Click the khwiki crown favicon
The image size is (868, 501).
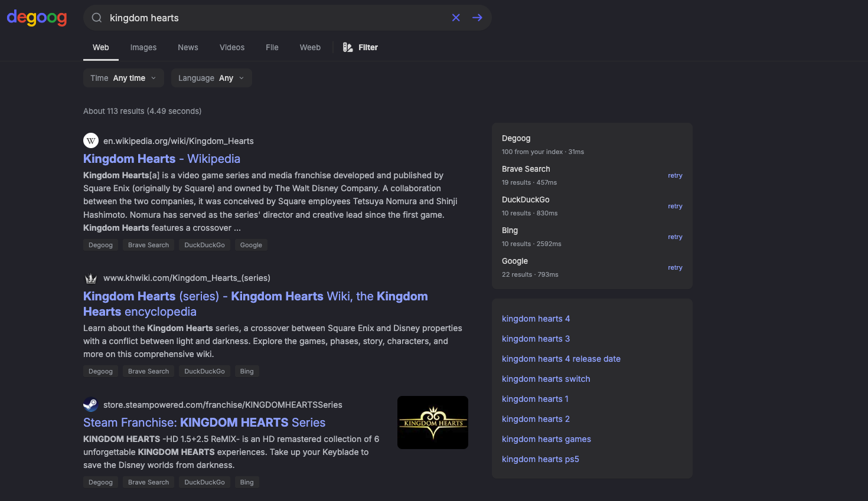[x=90, y=278]
